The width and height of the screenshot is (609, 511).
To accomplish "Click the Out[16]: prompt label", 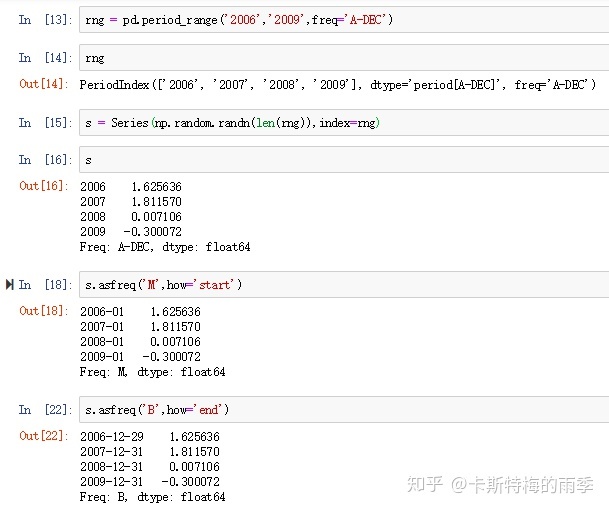I will pos(44,186).
